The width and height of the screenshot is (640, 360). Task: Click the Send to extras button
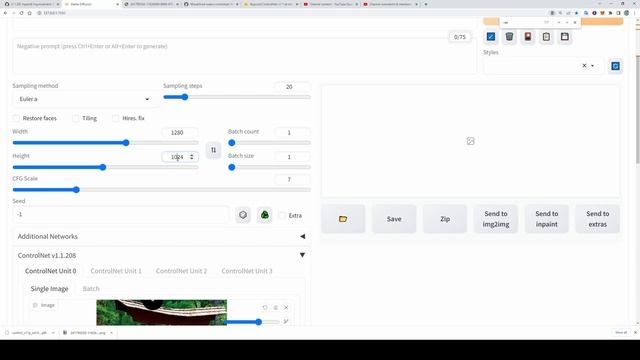click(598, 219)
